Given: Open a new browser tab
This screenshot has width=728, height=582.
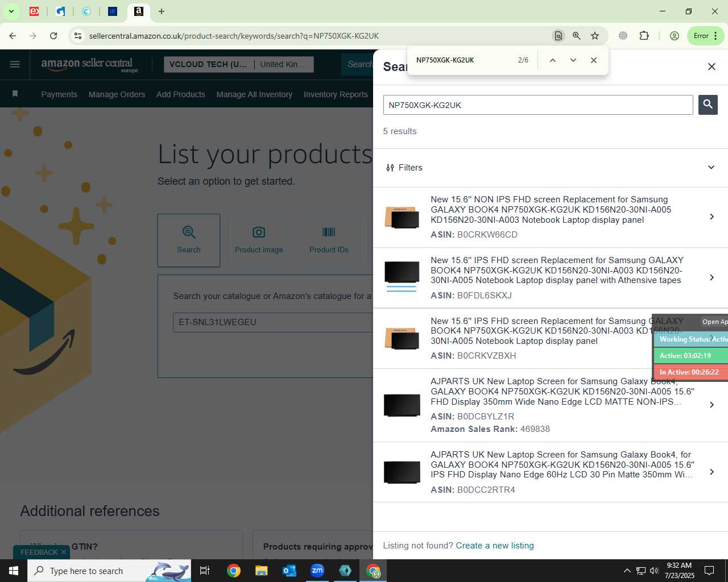Looking at the screenshot, I should click(x=162, y=11).
